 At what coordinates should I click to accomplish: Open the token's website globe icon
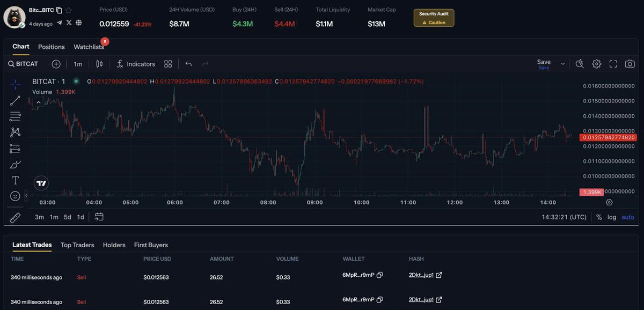pos(79,23)
